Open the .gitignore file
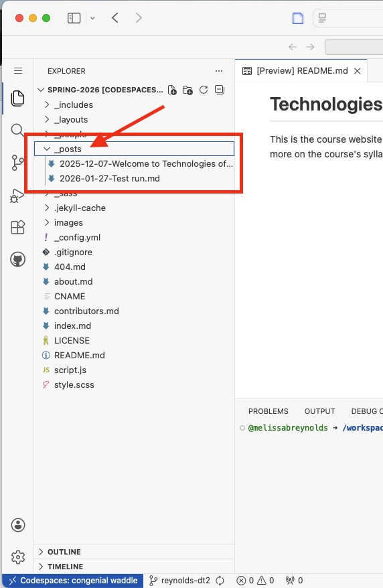383x588 pixels. point(134,252)
